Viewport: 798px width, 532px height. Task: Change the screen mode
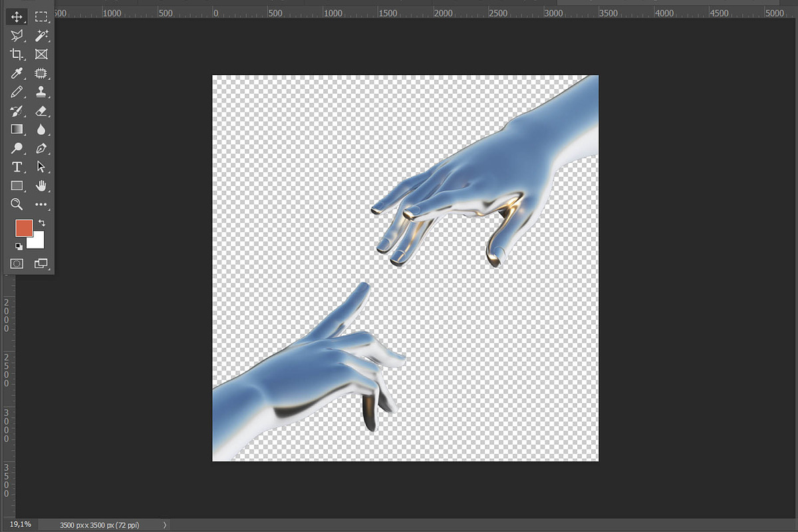41,263
